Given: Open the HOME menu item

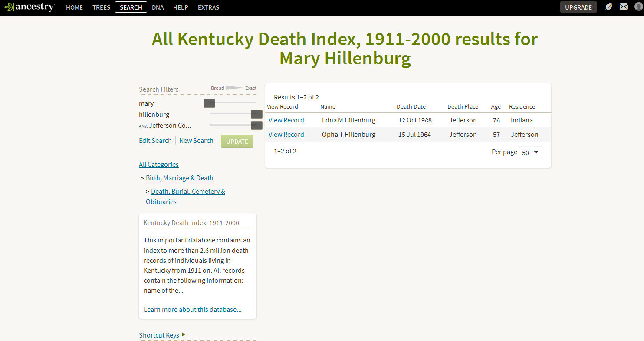Looking at the screenshot, I should 74,7.
